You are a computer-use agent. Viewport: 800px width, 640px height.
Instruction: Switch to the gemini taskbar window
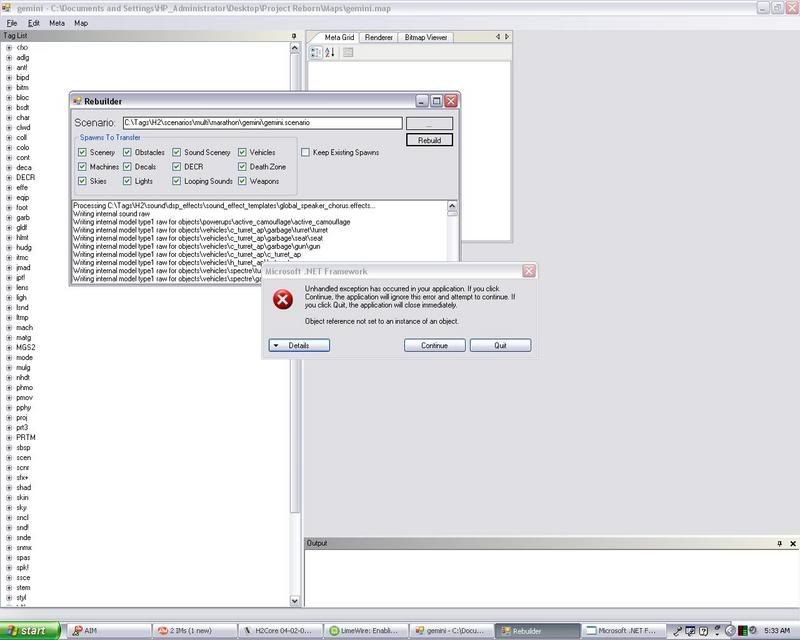452,631
